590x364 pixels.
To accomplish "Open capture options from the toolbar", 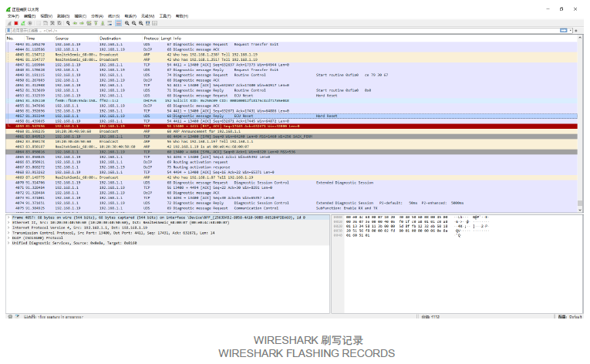I will 30,23.
